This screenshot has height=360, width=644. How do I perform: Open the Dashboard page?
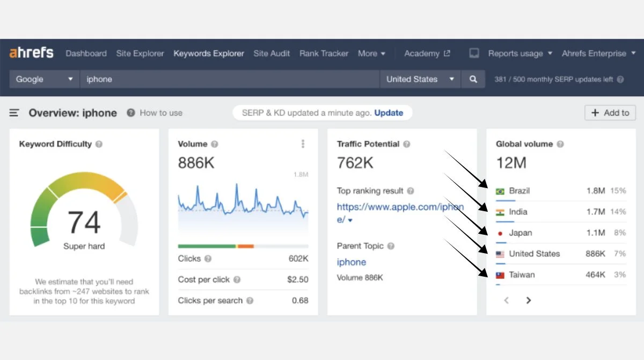pos(86,53)
